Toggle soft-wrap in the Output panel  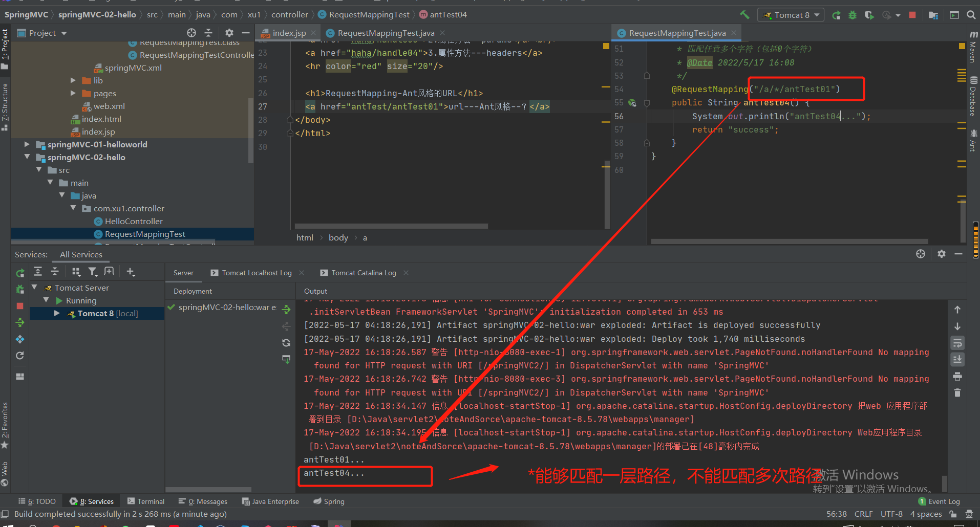tap(957, 343)
